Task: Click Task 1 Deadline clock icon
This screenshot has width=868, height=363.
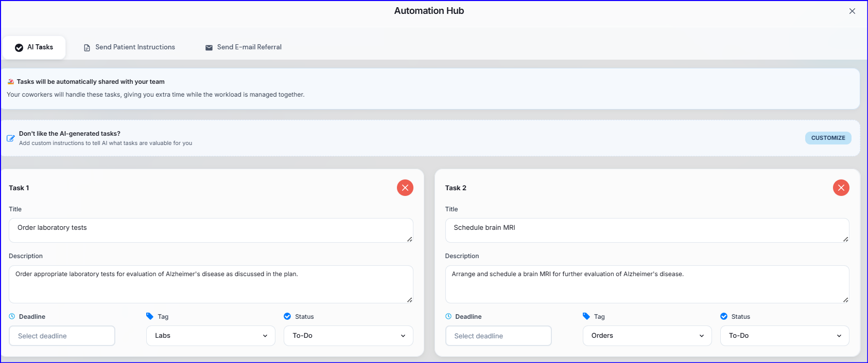Action: [12, 316]
